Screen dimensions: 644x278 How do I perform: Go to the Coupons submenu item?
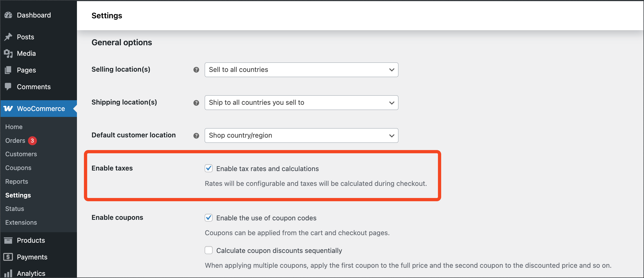pyautogui.click(x=18, y=168)
